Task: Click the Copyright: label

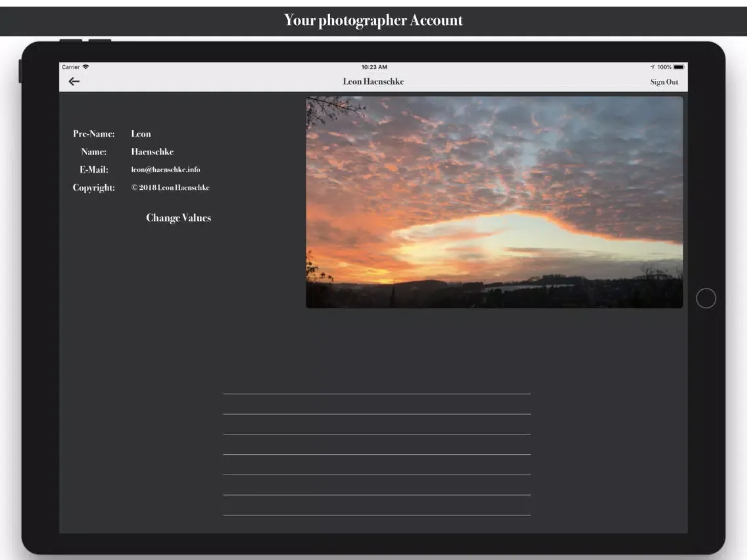Action: pos(94,187)
